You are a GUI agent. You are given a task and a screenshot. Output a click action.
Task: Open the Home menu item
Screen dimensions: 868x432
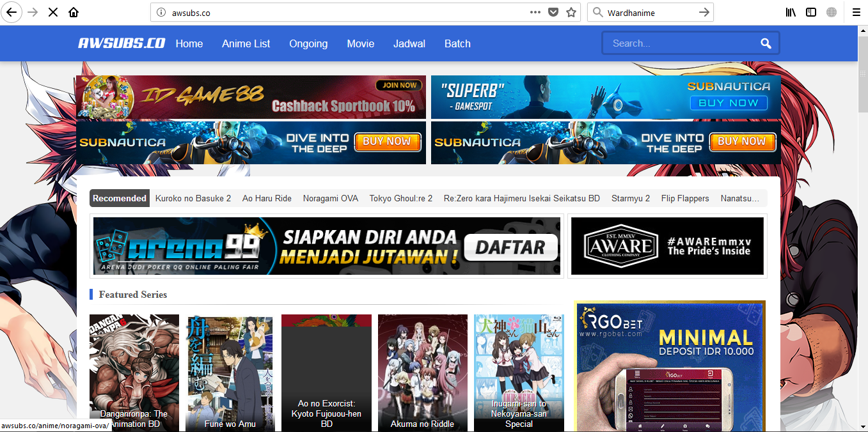click(x=189, y=43)
